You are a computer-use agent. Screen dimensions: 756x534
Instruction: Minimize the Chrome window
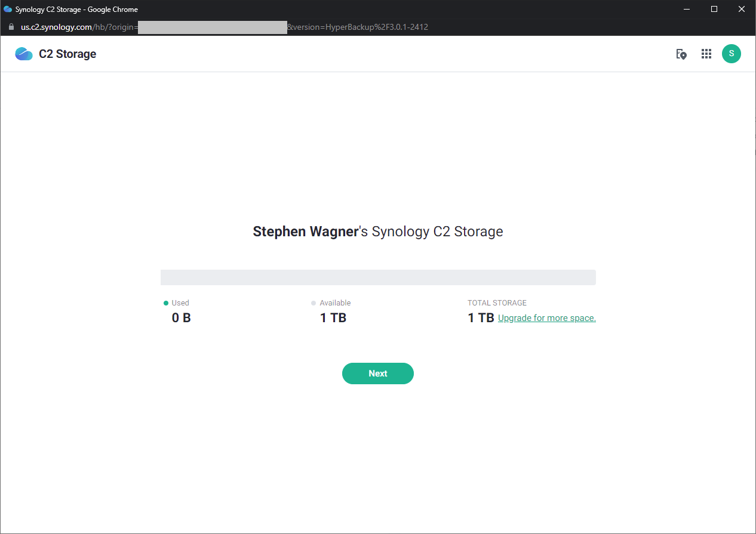click(687, 9)
